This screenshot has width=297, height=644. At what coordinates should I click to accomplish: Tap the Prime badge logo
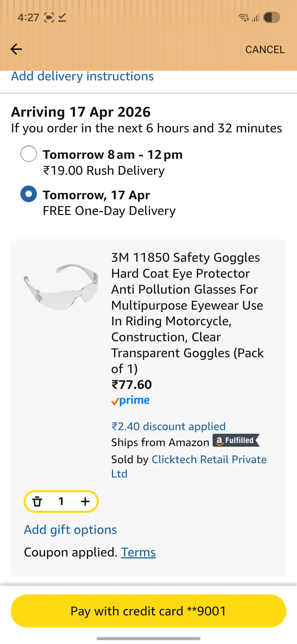click(x=130, y=400)
